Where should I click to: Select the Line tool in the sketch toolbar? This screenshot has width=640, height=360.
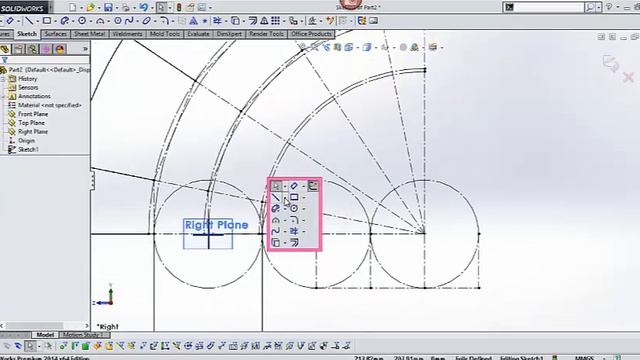coord(29,20)
